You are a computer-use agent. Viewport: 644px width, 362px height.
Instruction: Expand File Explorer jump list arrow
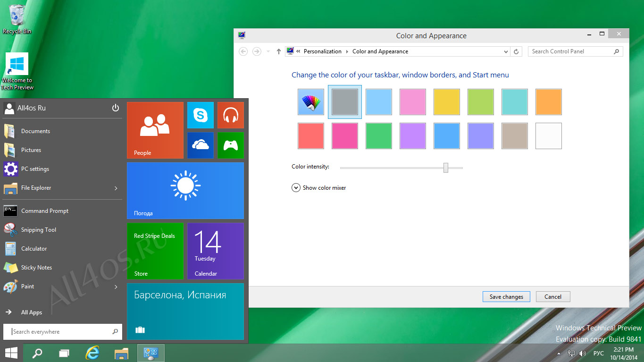click(x=116, y=188)
